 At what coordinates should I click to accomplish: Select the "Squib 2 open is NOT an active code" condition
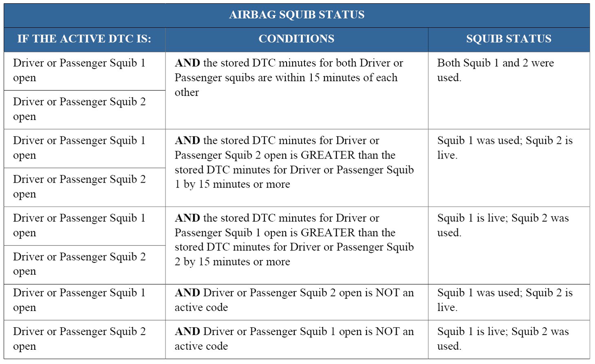(294, 300)
